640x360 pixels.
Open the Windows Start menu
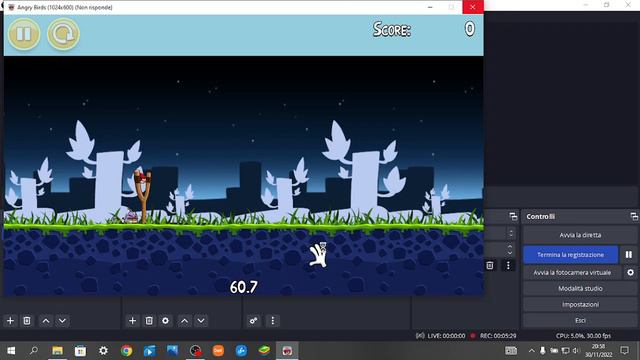[x=11, y=351]
